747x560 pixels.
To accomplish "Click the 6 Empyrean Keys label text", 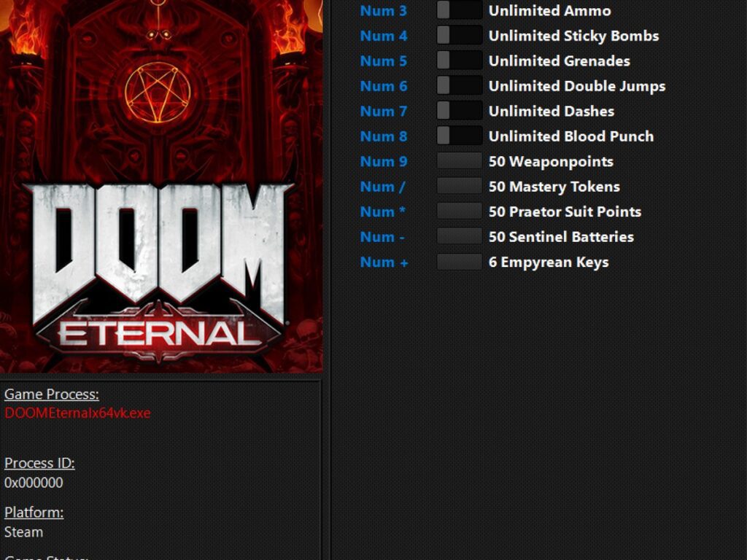I will [549, 262].
